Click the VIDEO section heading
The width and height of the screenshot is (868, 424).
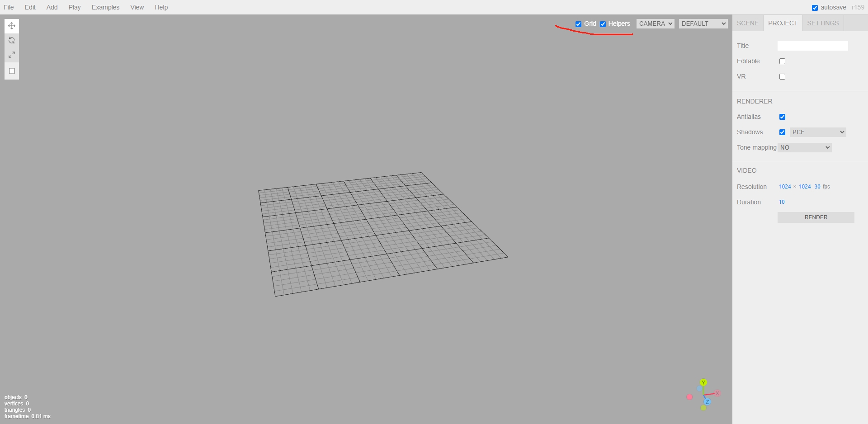746,170
